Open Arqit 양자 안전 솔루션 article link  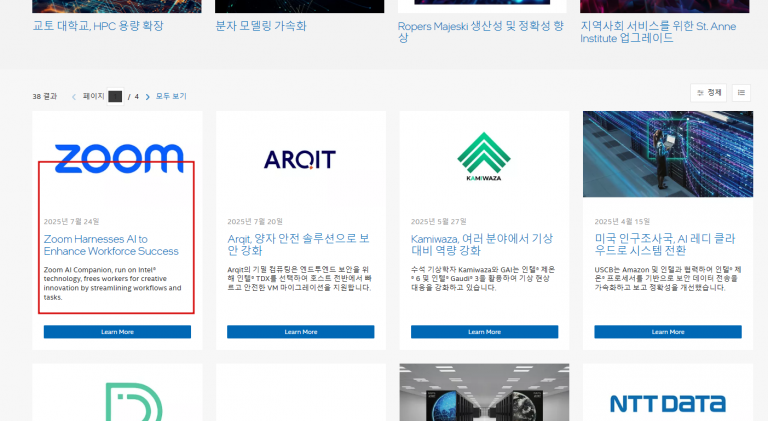point(298,244)
